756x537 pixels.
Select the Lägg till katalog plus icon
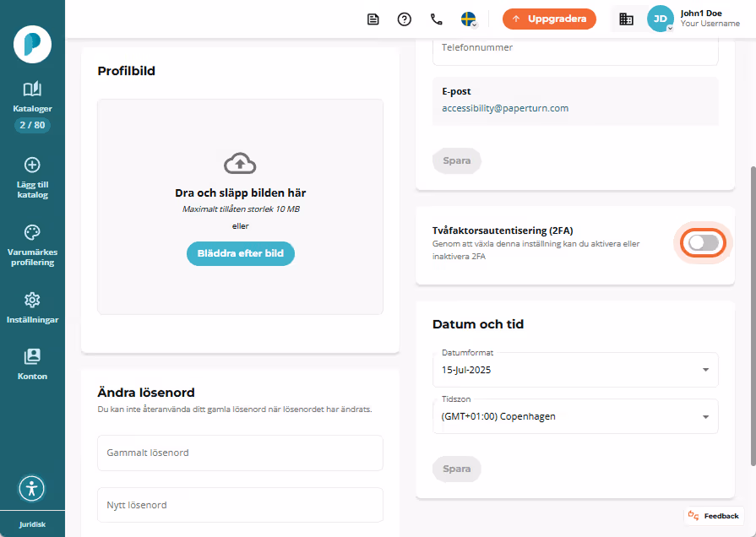click(32, 165)
